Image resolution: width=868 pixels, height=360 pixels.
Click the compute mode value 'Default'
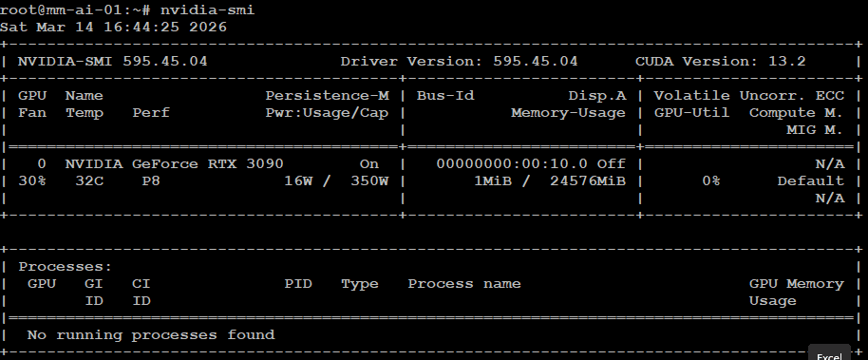coord(810,181)
